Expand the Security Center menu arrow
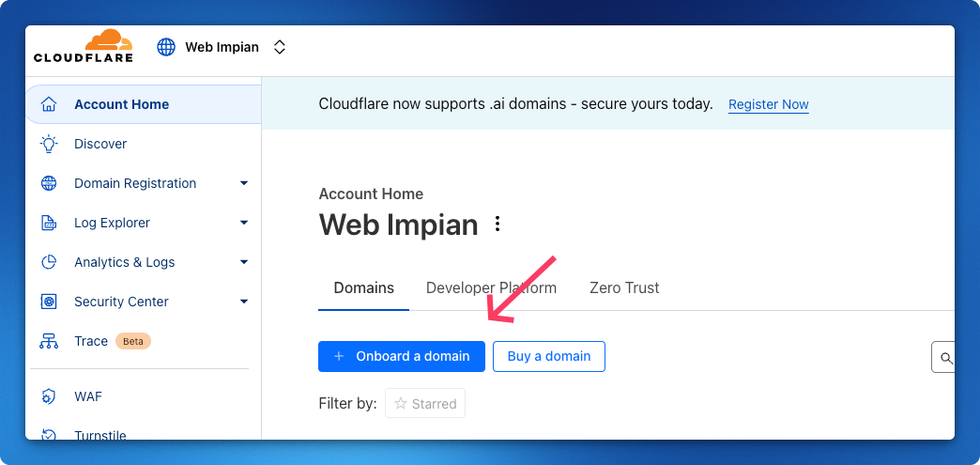 pyautogui.click(x=244, y=302)
